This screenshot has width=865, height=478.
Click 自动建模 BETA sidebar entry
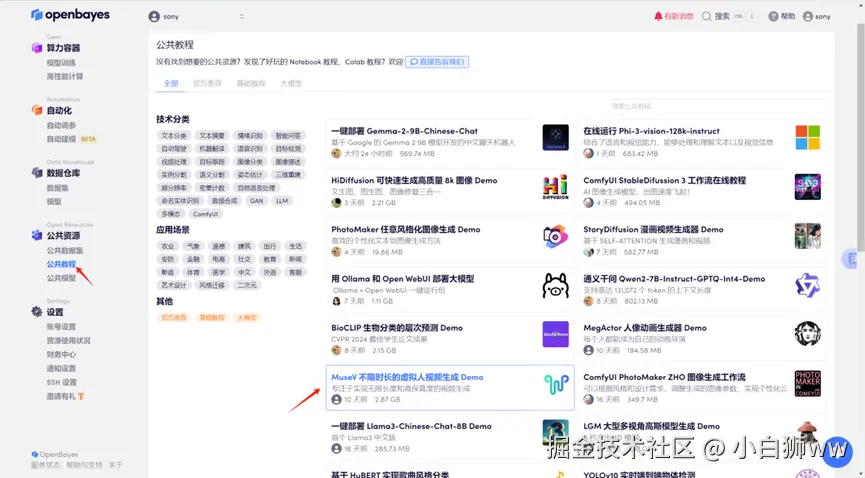(x=71, y=139)
